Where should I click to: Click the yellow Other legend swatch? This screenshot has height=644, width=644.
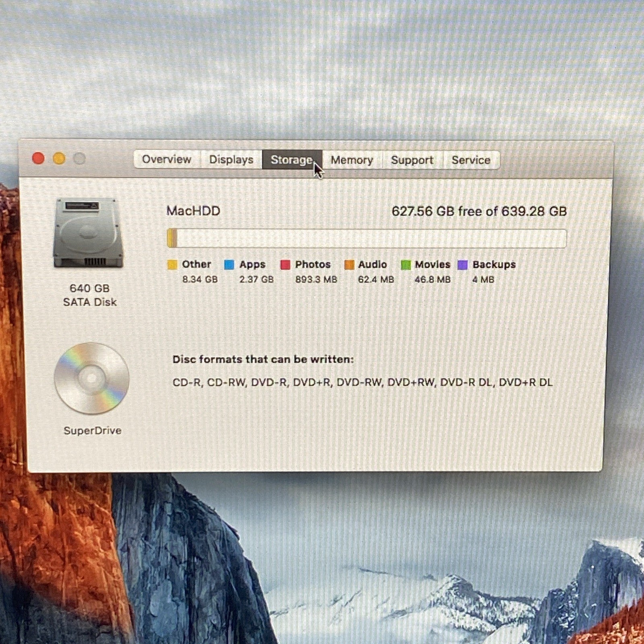[x=172, y=265]
